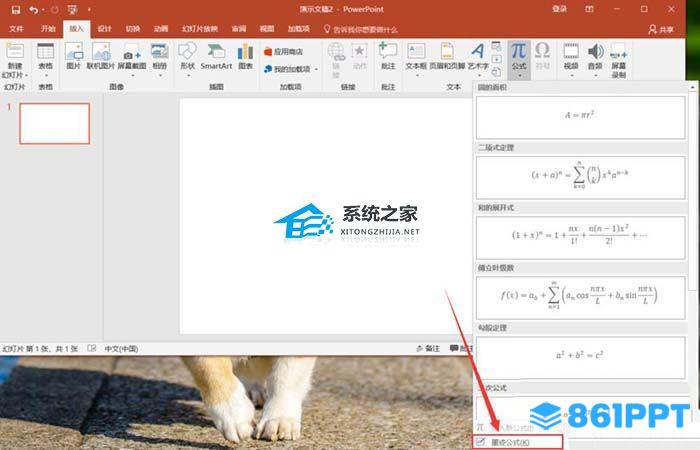The image size is (700, 450).
Task: Click the date and time small icon
Action: pos(496,46)
